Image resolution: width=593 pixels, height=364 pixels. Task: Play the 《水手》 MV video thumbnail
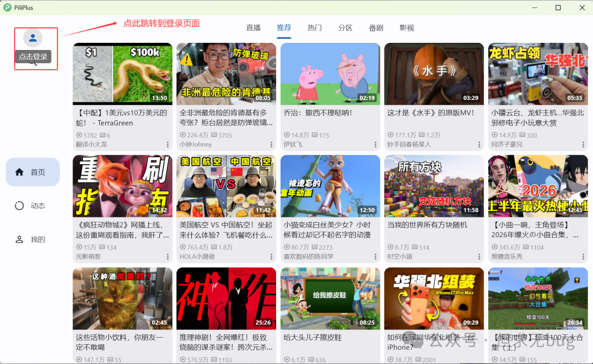coord(434,74)
